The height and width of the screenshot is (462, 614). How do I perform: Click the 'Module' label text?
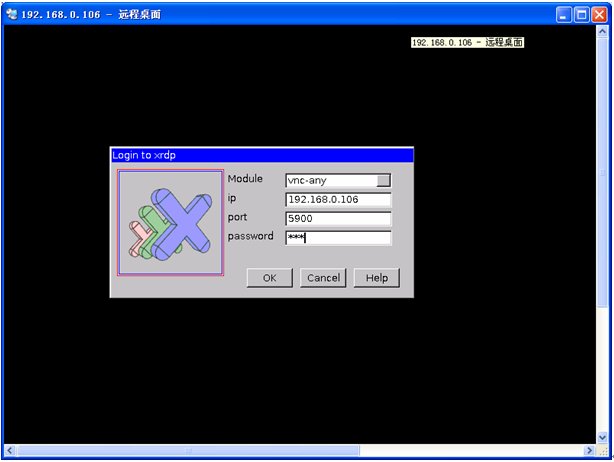click(x=245, y=179)
